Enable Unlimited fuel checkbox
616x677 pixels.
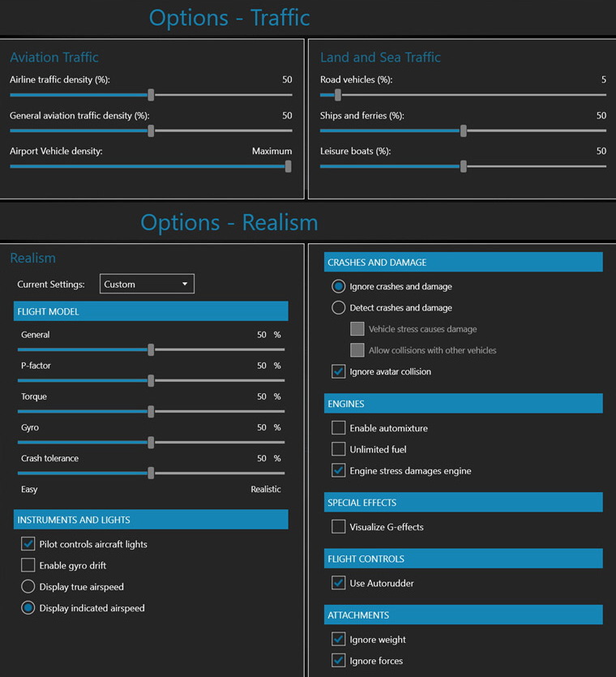[x=339, y=449]
